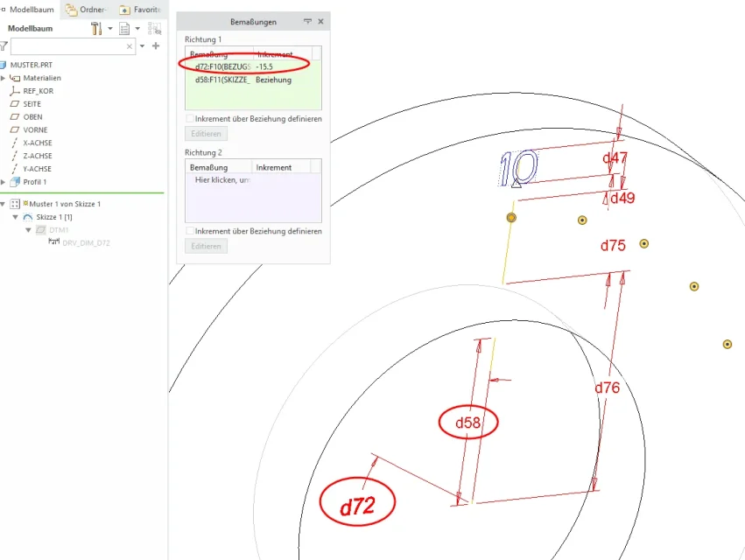Viewport: 745px width, 560px height.
Task: Click 'Hier klicken' in Richtung 2
Action: point(222,180)
